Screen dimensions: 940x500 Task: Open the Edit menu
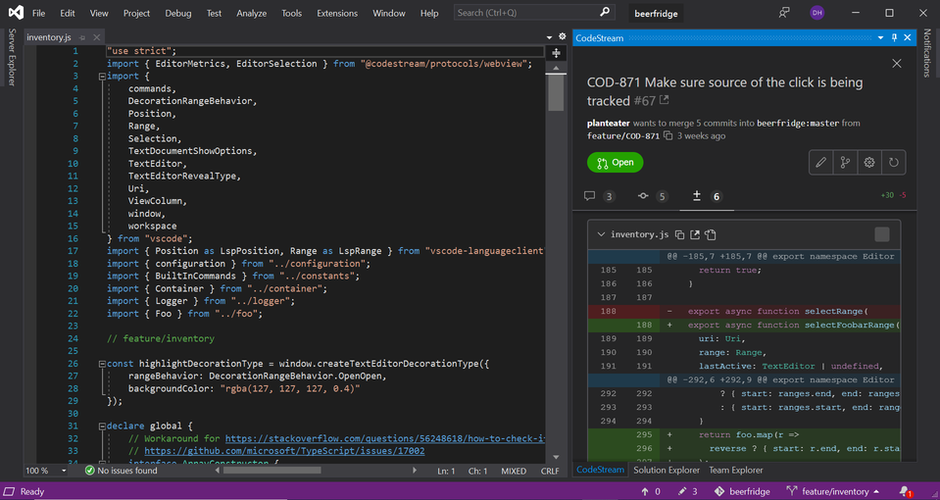tap(68, 13)
